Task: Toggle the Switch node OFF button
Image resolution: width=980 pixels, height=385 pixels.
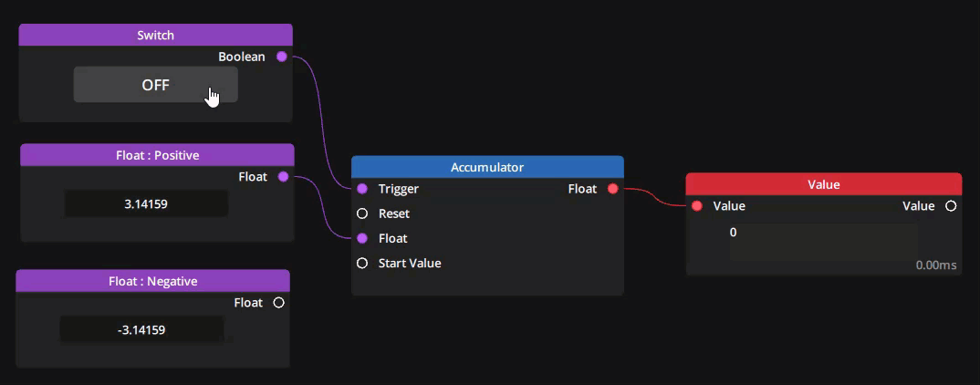Action: [155, 85]
